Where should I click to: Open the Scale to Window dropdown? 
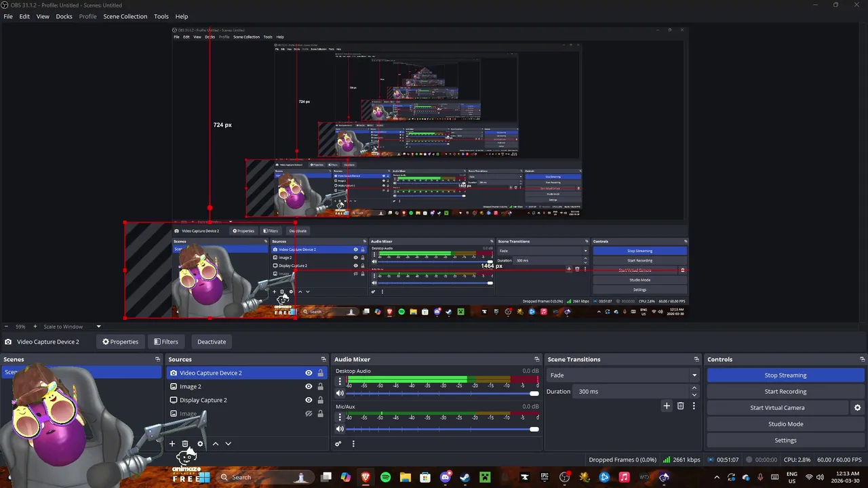point(72,327)
